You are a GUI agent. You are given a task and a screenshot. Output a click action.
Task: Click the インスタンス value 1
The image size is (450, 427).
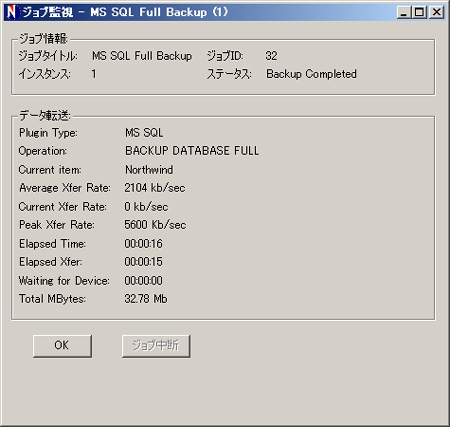coord(94,74)
